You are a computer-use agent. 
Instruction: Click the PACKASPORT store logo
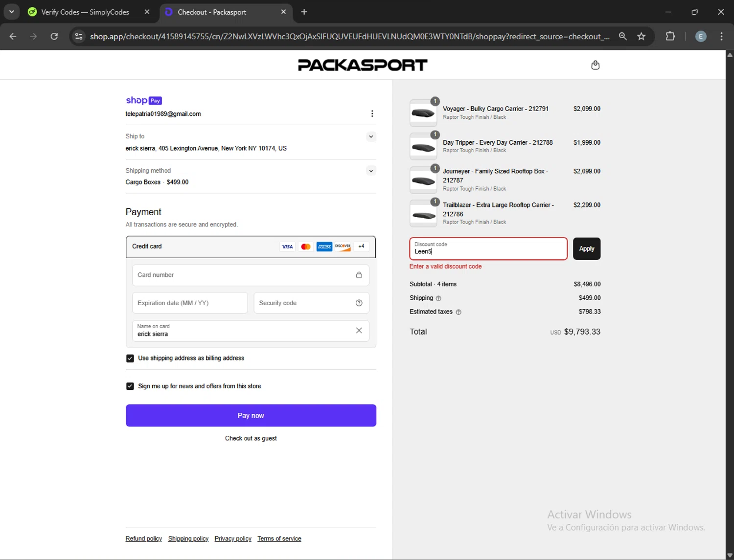tap(363, 65)
